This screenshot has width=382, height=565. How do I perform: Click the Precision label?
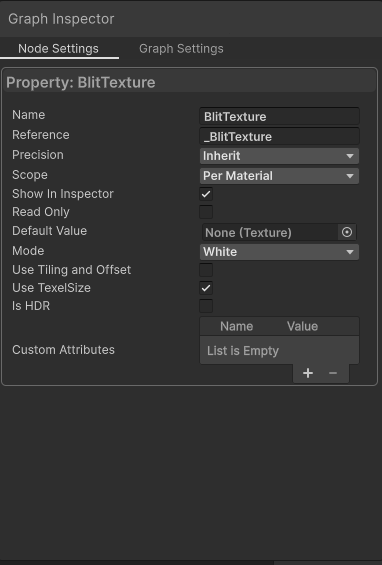pyautogui.click(x=38, y=155)
